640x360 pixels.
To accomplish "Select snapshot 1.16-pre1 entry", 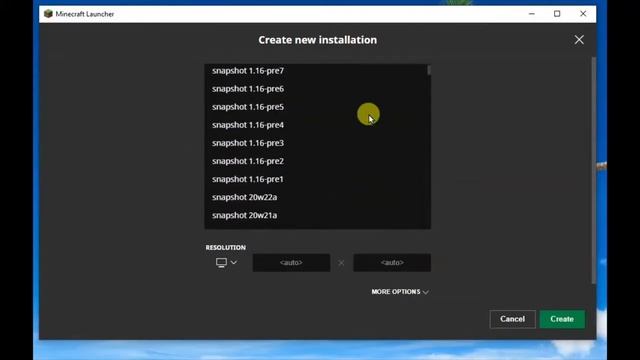I will pyautogui.click(x=317, y=179).
